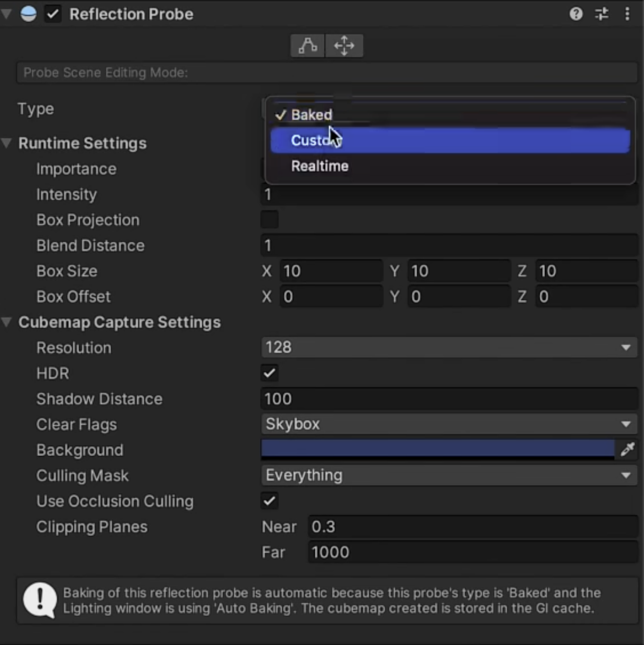Screen dimensions: 644x645
Task: Activate the edit bounding volume tool
Action: pos(308,46)
